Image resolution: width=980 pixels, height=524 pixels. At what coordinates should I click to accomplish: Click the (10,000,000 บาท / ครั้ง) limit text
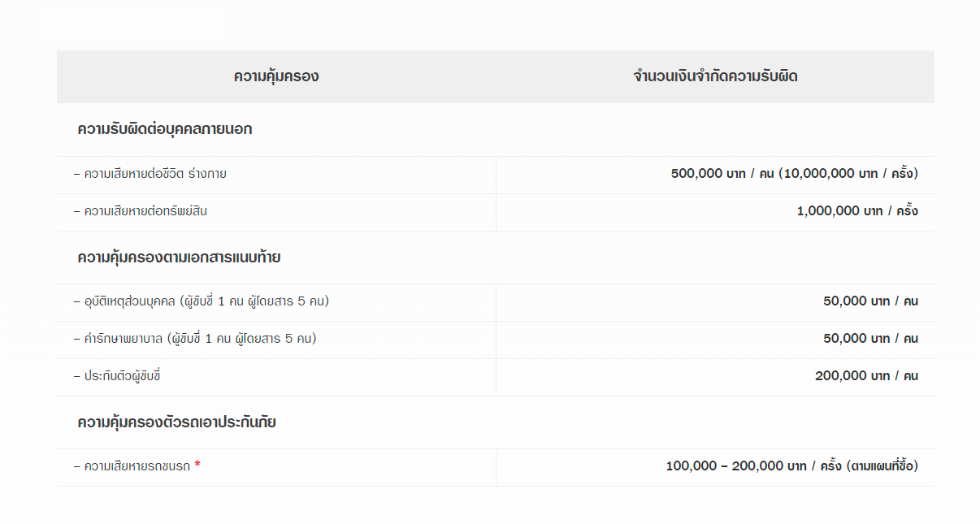pyautogui.click(x=848, y=174)
